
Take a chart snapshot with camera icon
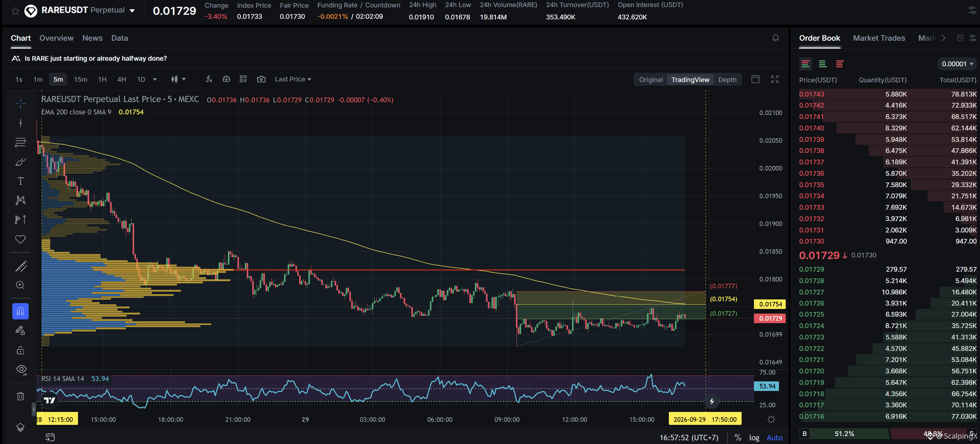[261, 79]
